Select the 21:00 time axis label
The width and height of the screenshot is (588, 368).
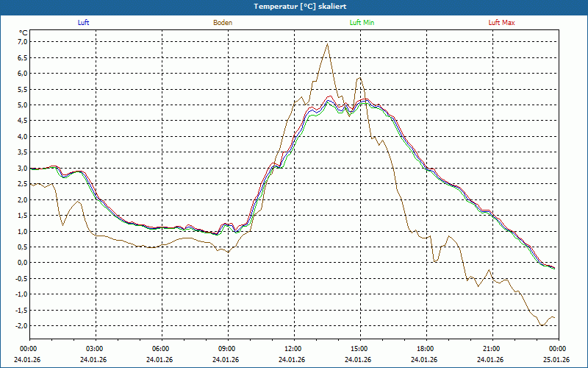[x=492, y=349]
